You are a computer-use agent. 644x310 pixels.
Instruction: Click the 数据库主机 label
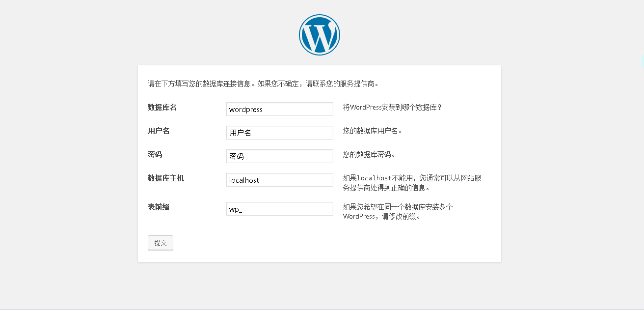coord(166,178)
